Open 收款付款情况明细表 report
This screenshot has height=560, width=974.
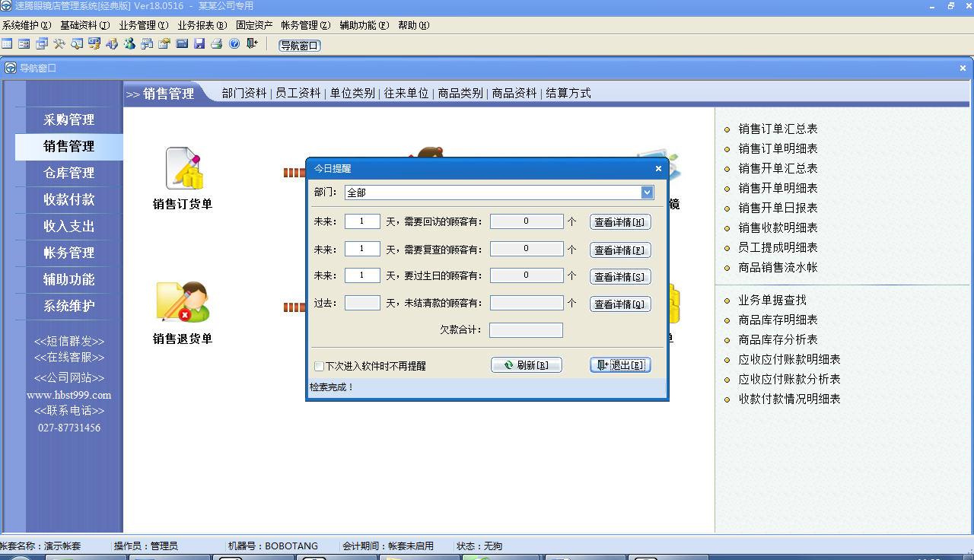pos(789,399)
